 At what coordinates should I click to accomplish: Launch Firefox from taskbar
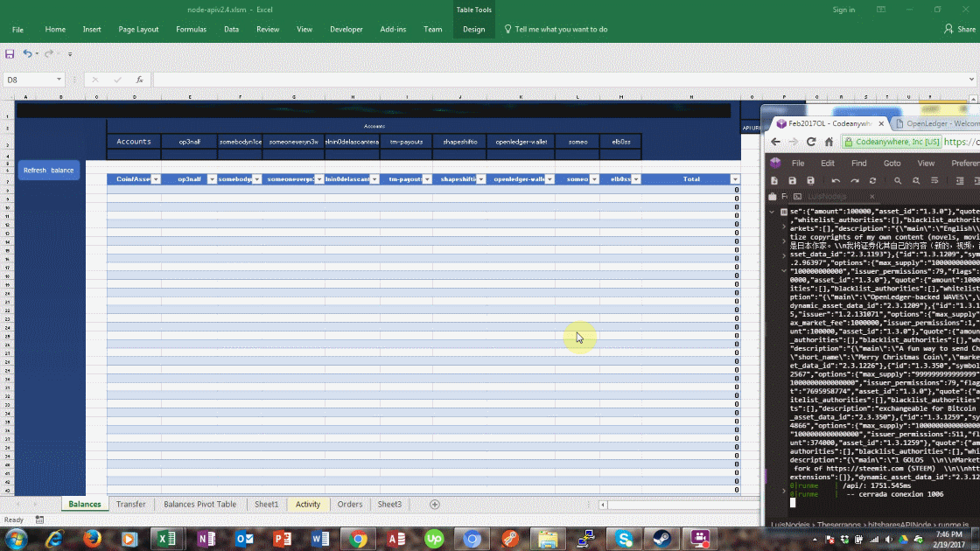92,539
